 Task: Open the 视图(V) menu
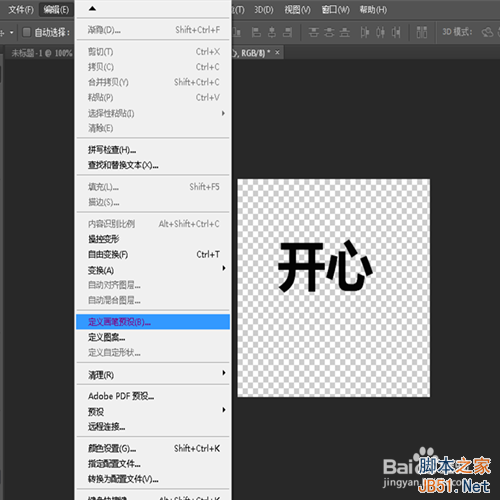pos(297,10)
